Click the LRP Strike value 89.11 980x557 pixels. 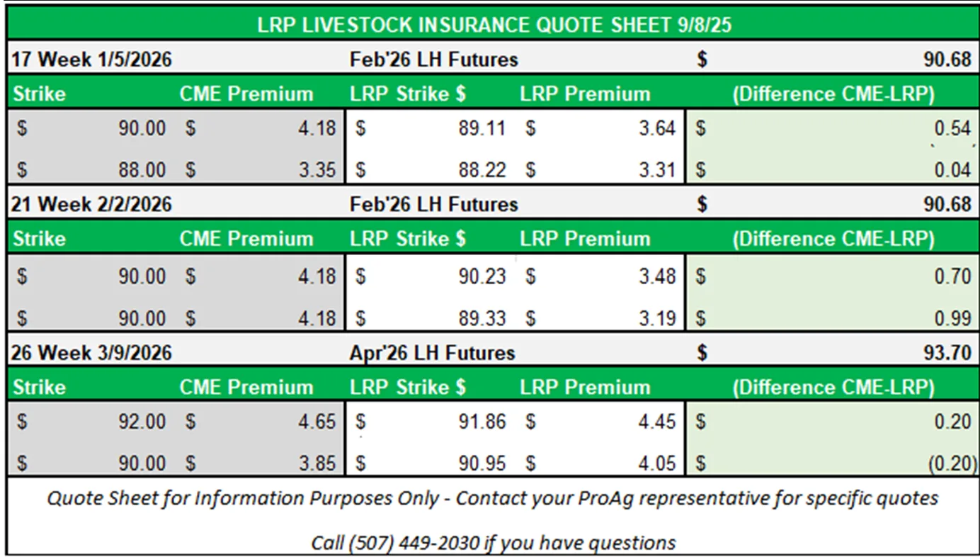coord(482,128)
